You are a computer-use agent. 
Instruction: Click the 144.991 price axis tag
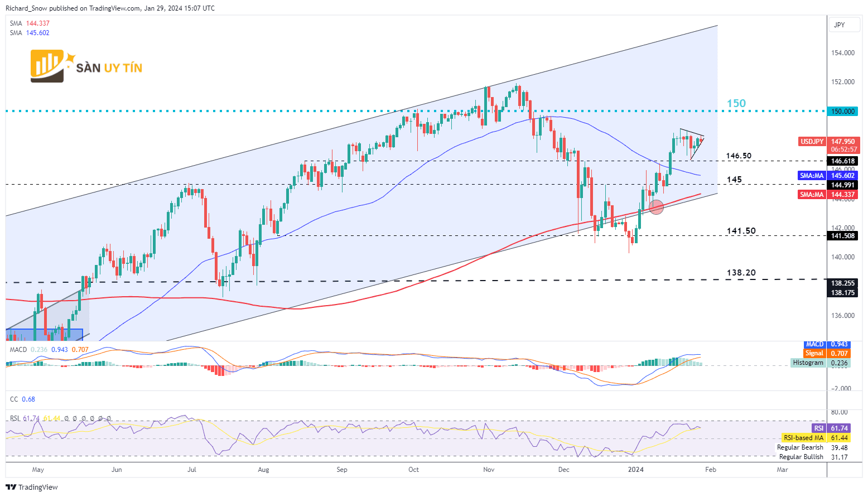point(843,185)
